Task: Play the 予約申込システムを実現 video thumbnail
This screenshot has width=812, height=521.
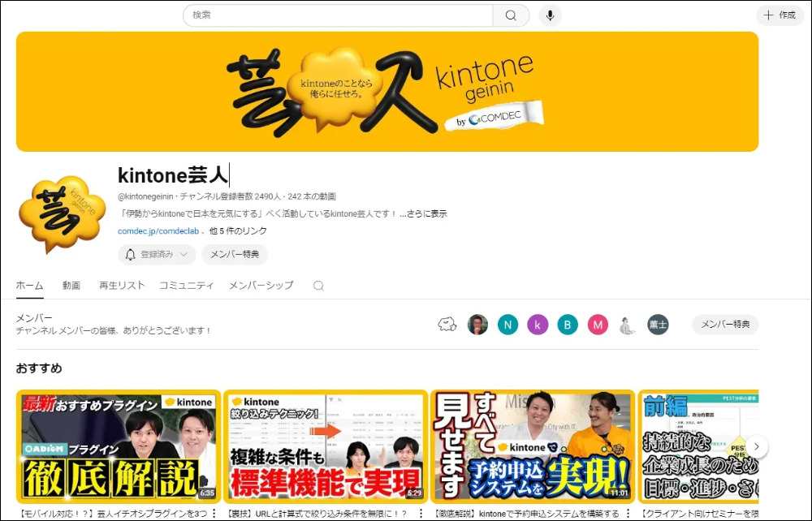Action: (533, 446)
